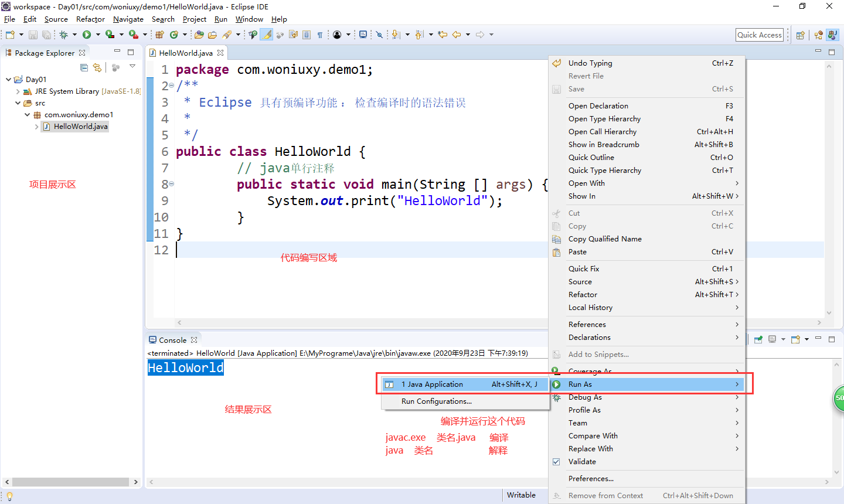
Task: Choose Quick Fix in context menu
Action: tap(646, 269)
